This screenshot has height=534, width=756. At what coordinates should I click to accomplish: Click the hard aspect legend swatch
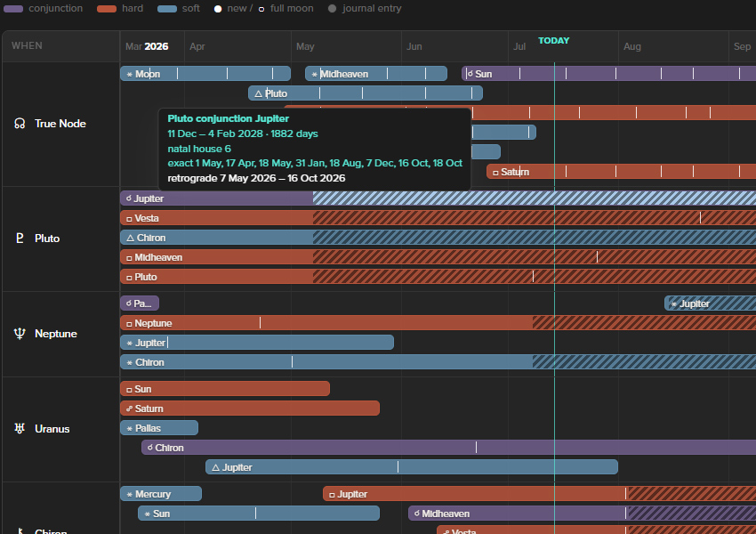[x=107, y=9]
